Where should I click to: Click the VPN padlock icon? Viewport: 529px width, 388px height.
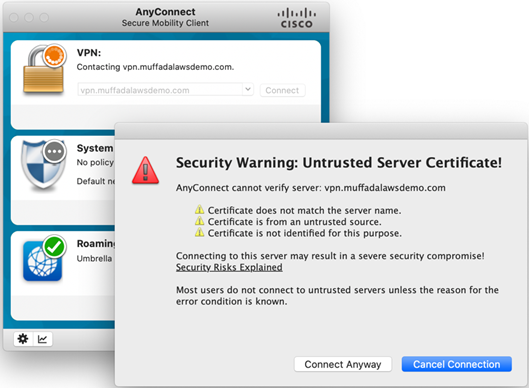pyautogui.click(x=43, y=71)
